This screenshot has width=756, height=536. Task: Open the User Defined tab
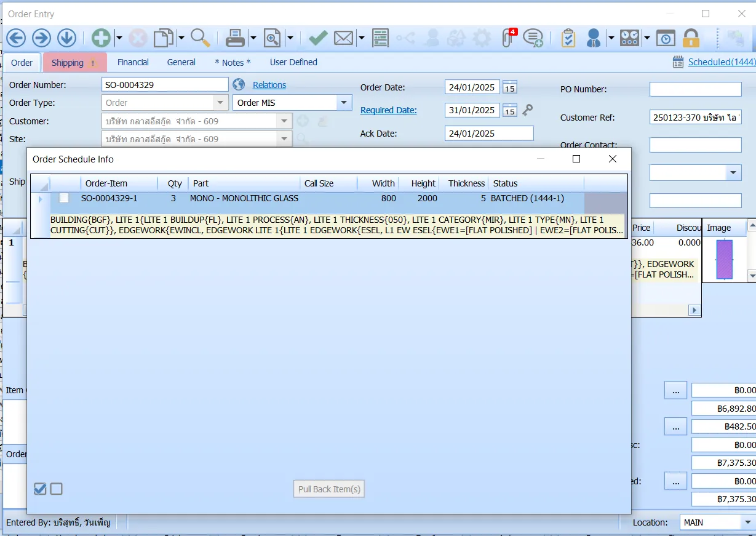(293, 62)
